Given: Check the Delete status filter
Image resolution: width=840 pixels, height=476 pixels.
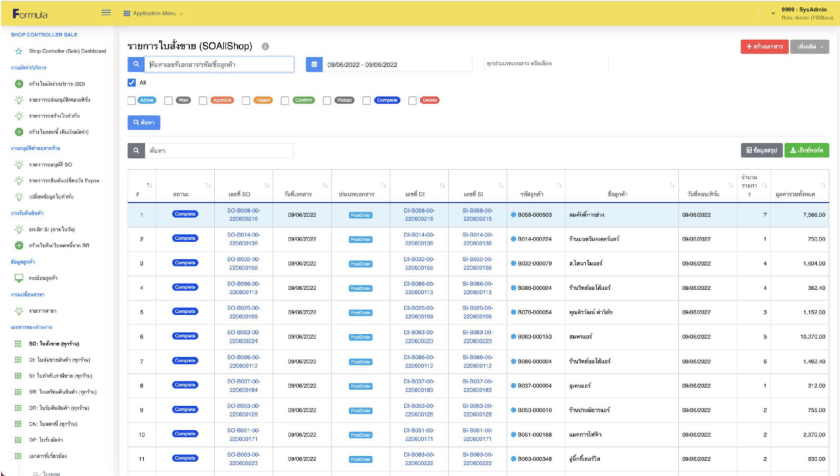Looking at the screenshot, I should [412, 100].
